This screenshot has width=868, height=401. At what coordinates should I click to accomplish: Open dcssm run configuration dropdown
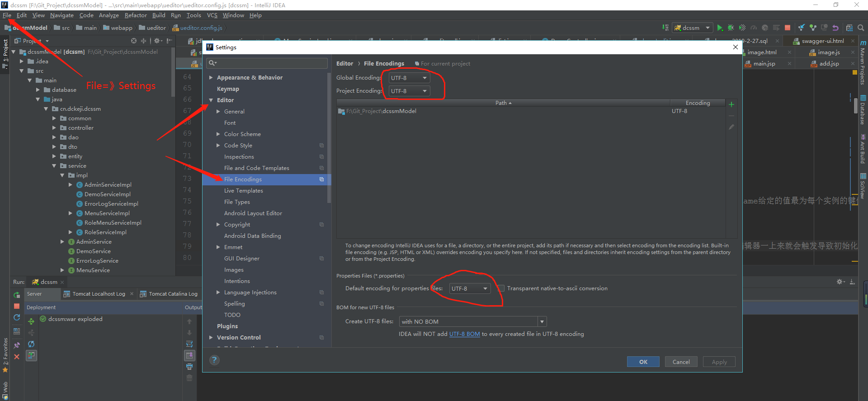[x=692, y=28]
